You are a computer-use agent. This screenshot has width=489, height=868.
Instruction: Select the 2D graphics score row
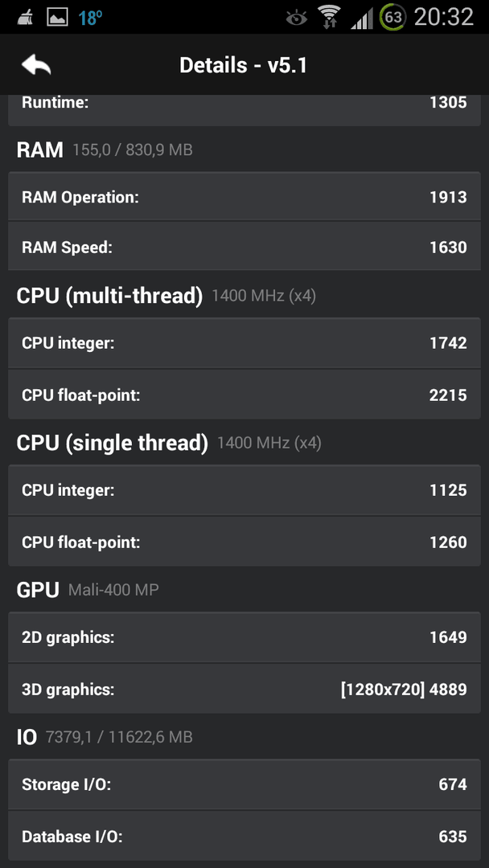coord(244,637)
